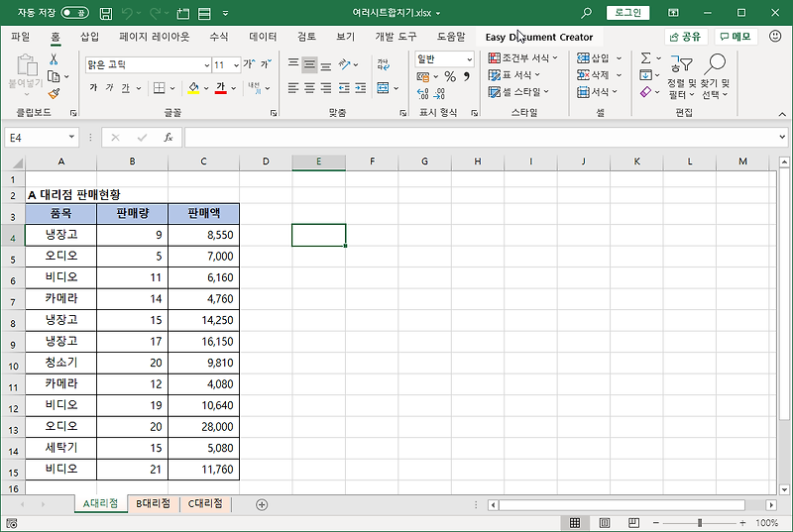
Task: Switch to Page Layout view in status bar
Action: 605,523
